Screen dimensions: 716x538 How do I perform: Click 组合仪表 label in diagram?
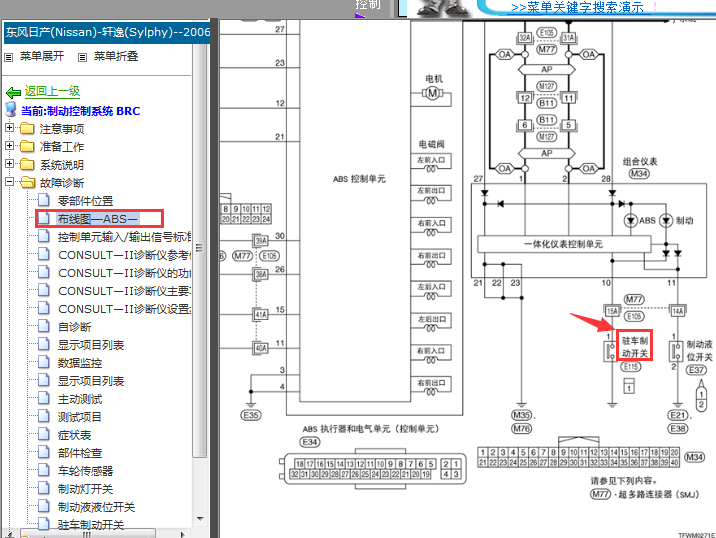(x=640, y=161)
